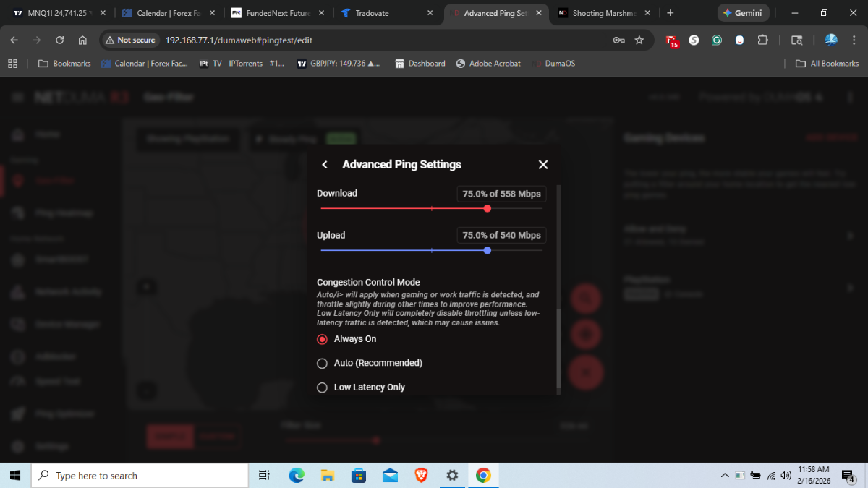Open the browser Extensions puzzle icon
This screenshot has height=488, width=868.
(763, 40)
